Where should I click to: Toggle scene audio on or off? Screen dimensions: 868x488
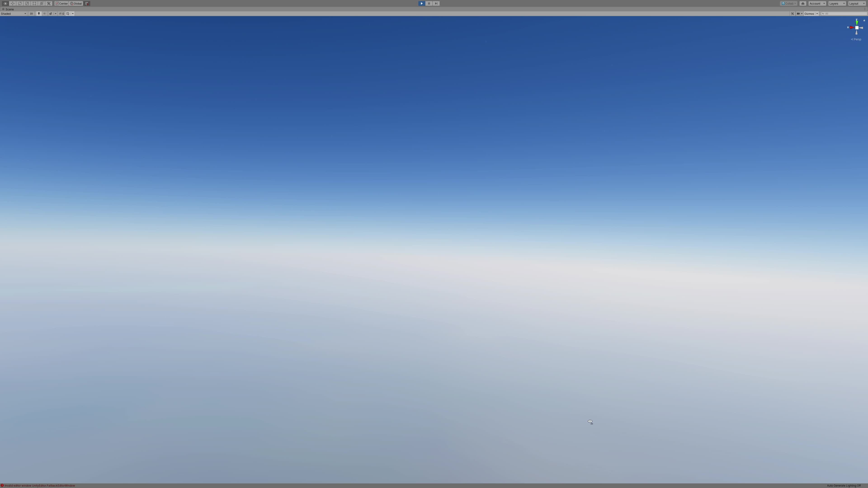45,14
